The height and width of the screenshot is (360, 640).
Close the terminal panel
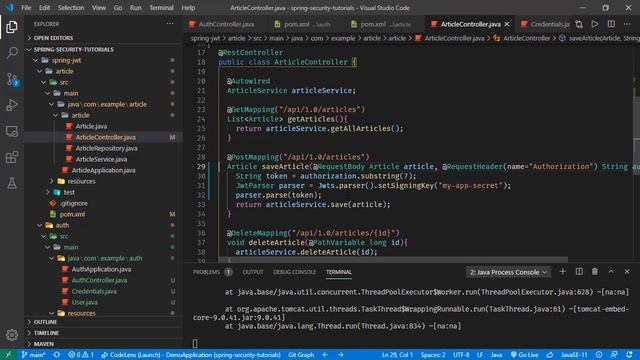[x=627, y=272]
